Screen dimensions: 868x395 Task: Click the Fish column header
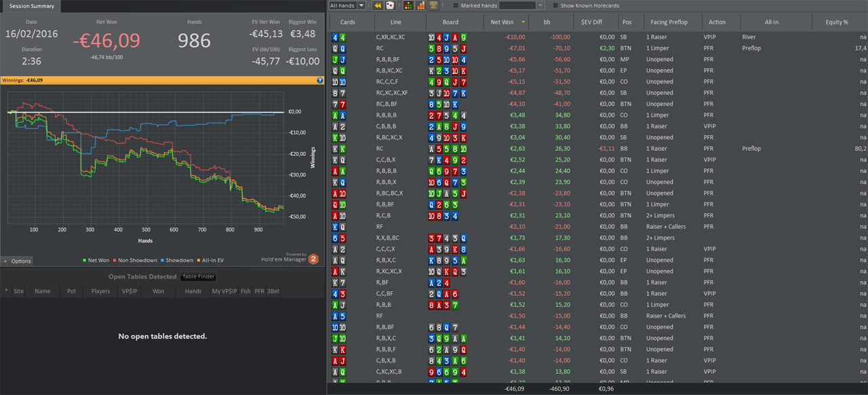(x=245, y=291)
